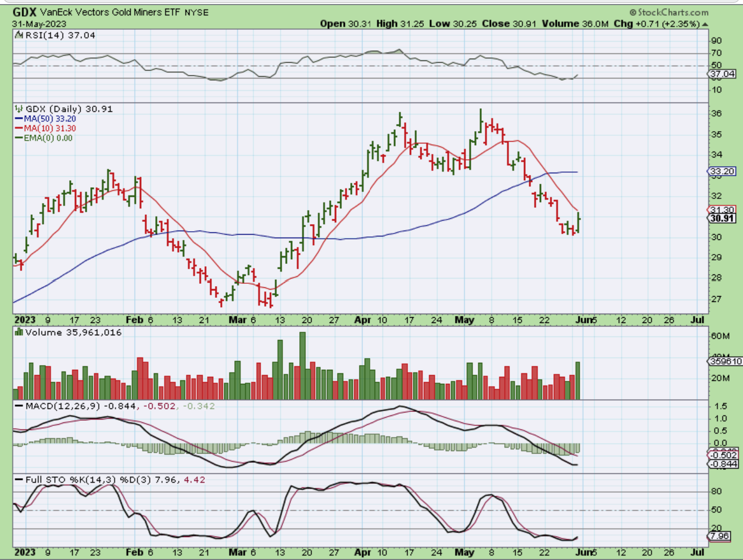Image resolution: width=743 pixels, height=560 pixels.
Task: Click the last green volume bar for May 31
Action: click(x=578, y=380)
